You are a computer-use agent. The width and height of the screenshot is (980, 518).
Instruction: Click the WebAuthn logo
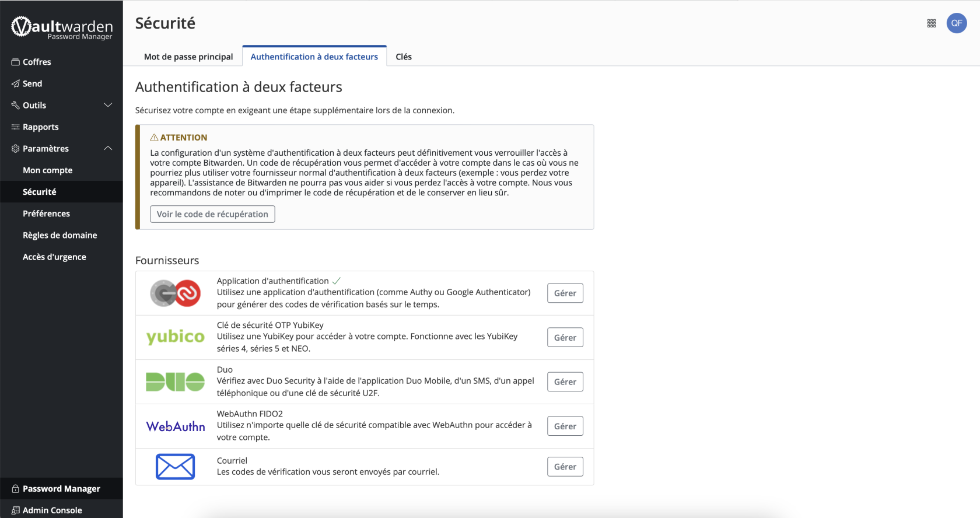coord(175,426)
